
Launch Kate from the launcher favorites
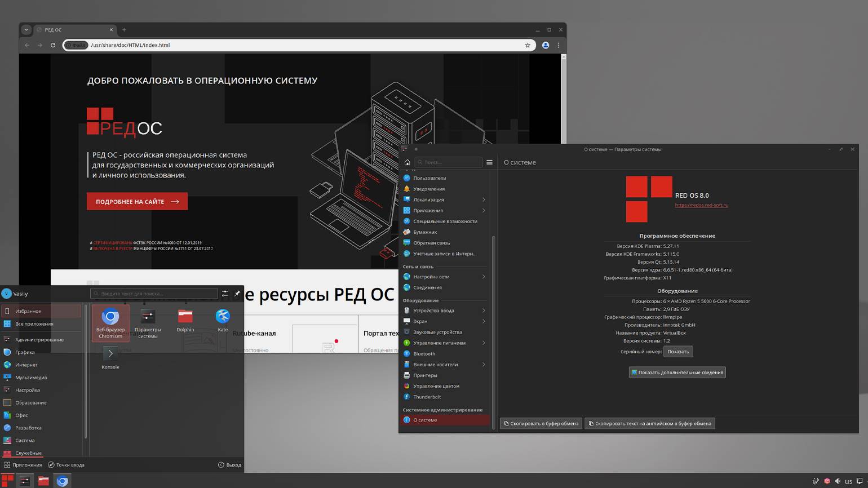(223, 317)
